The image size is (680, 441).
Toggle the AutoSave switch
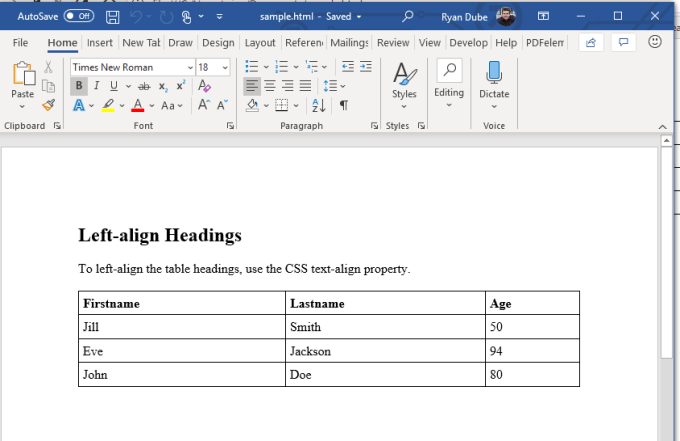[78, 16]
